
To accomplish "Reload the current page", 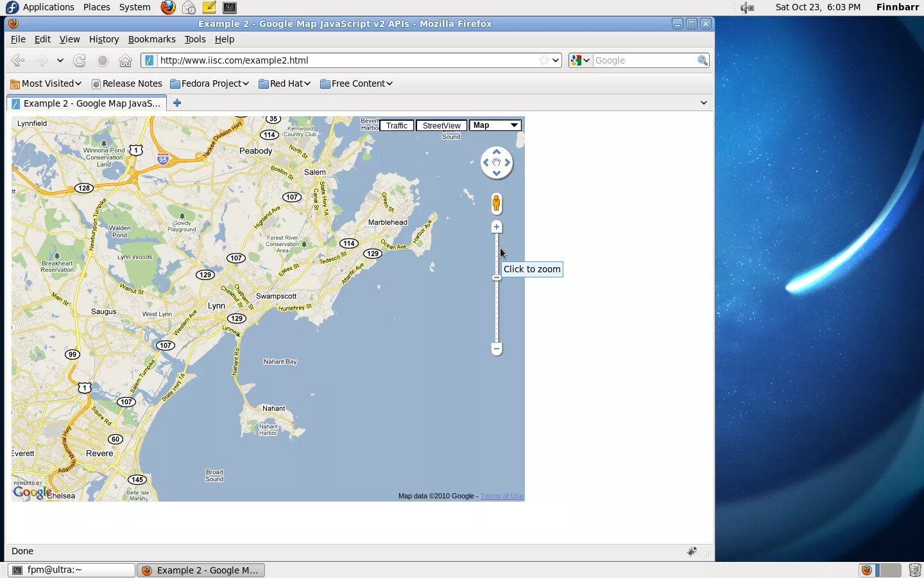I will (80, 60).
